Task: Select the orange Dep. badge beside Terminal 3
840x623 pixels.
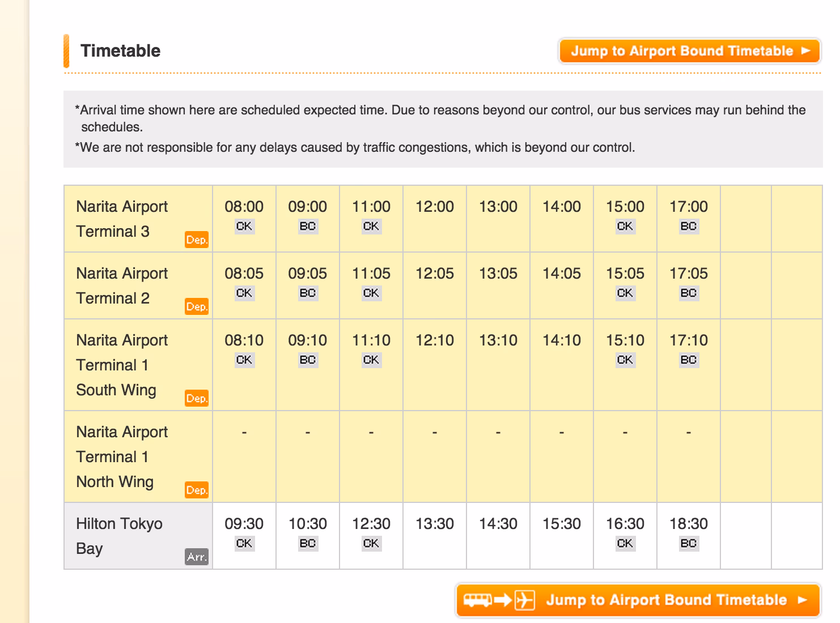Action: [197, 240]
